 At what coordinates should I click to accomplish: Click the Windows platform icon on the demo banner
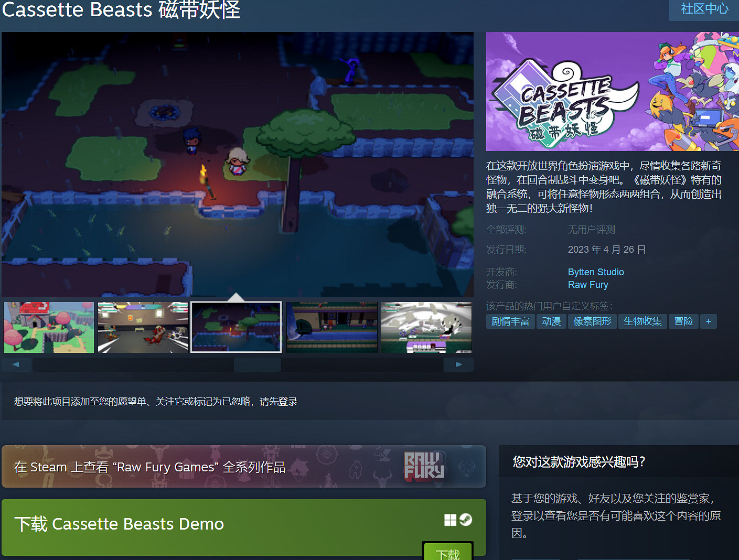449,520
